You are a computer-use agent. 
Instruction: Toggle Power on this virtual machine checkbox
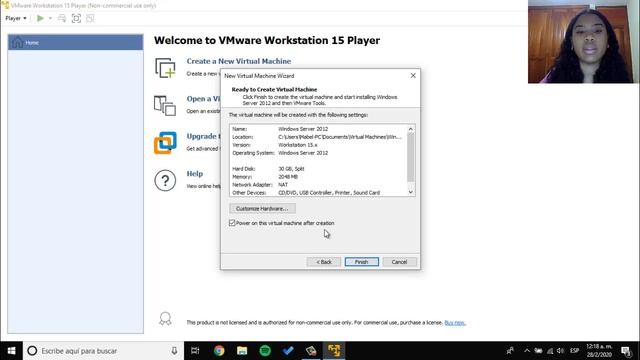coord(232,223)
